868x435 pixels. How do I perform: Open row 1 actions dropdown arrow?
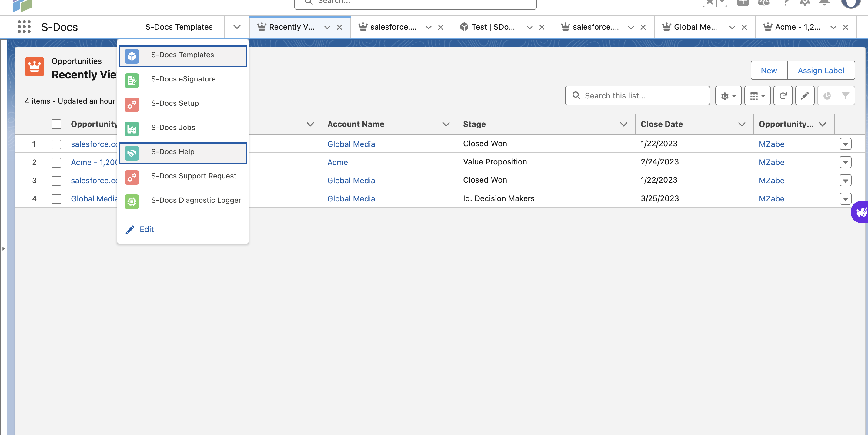tap(845, 144)
